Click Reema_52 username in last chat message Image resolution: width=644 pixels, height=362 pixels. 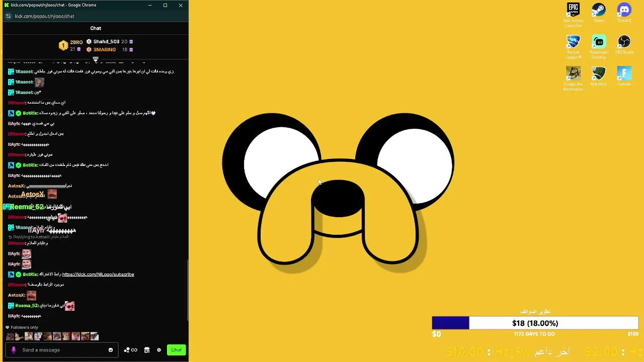pos(27,306)
